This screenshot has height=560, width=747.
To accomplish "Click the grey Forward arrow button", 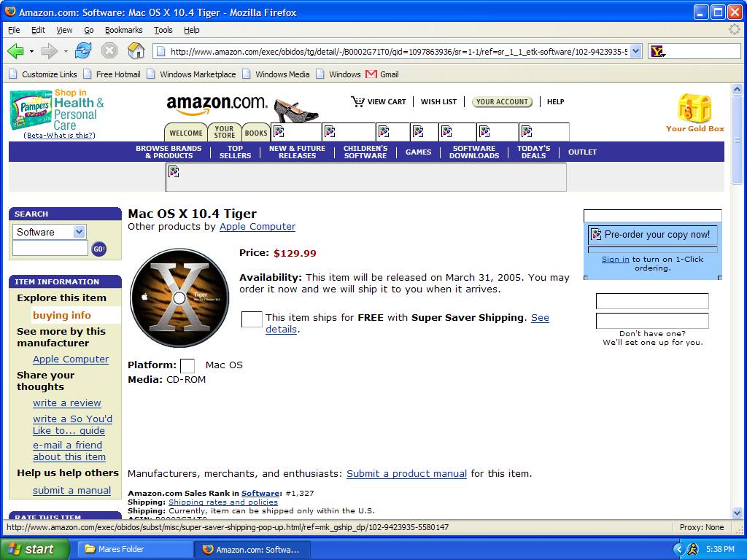I will click(x=50, y=50).
